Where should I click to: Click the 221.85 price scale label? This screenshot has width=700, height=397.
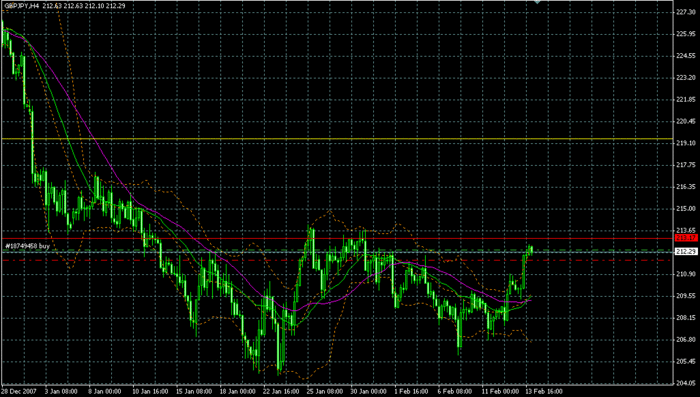click(x=686, y=99)
